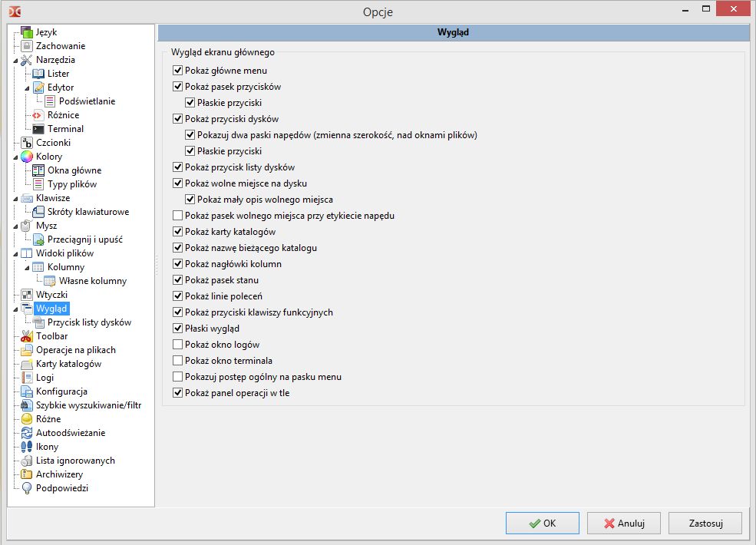Click the Różnice compare icon

[38, 115]
